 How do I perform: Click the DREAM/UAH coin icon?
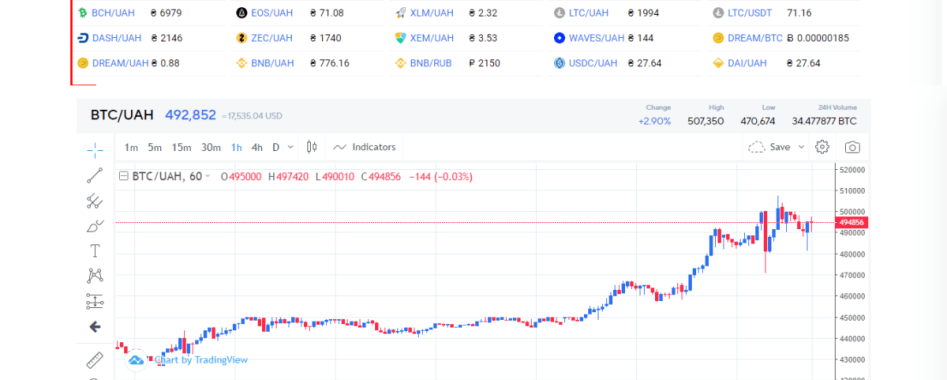point(83,63)
